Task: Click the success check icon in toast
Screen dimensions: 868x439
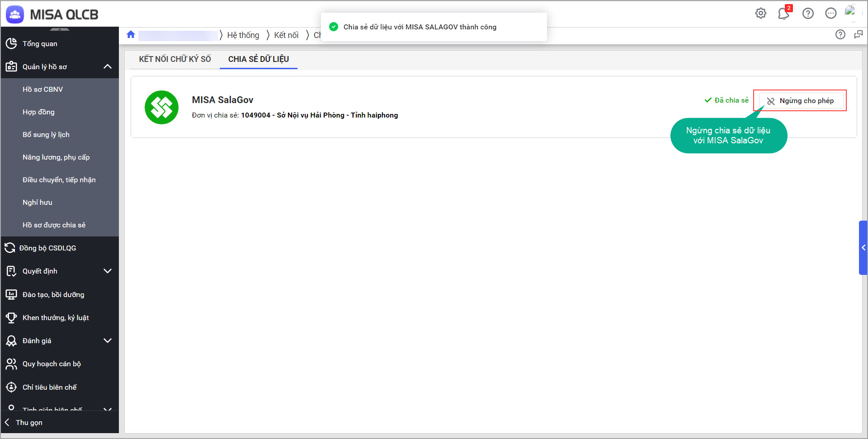Action: (x=334, y=27)
